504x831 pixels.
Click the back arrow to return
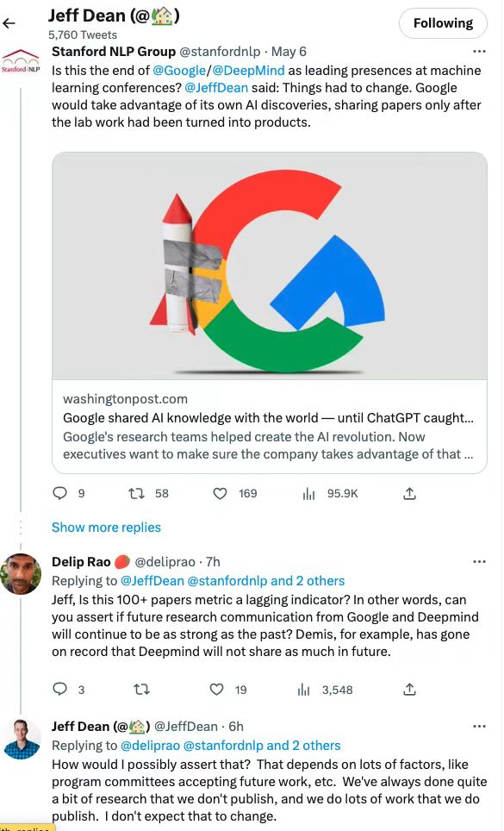(11, 23)
